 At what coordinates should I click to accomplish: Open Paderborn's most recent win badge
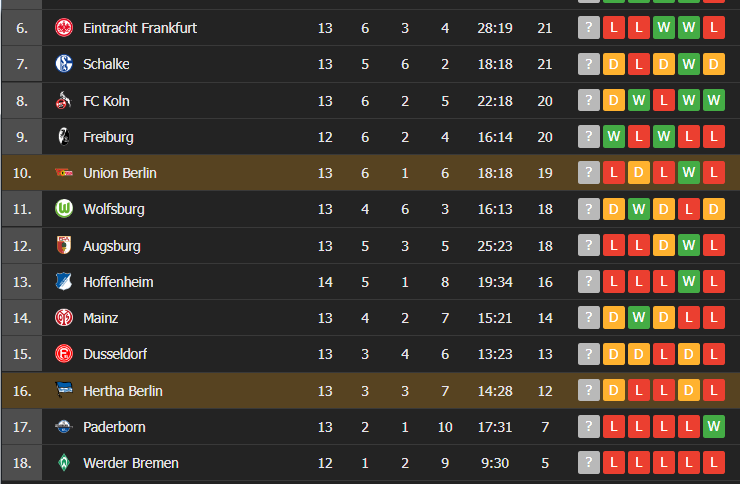[714, 426]
